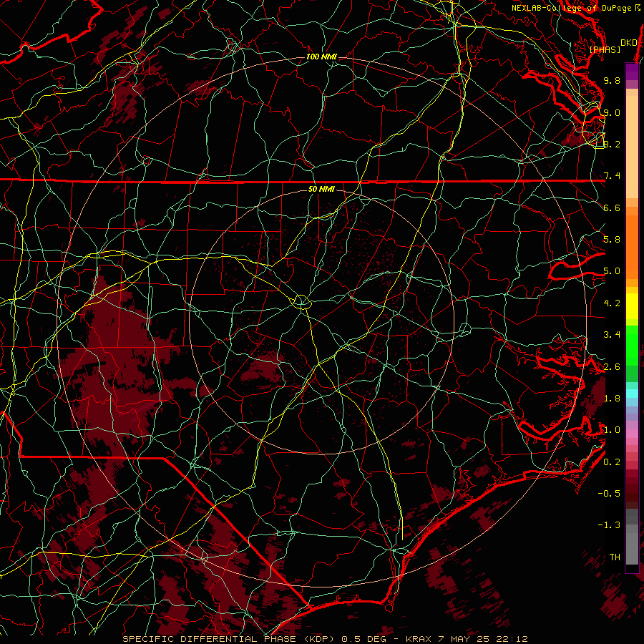Select the yellow segment of the color bar
This screenshot has height=644, width=644.
tap(632, 306)
